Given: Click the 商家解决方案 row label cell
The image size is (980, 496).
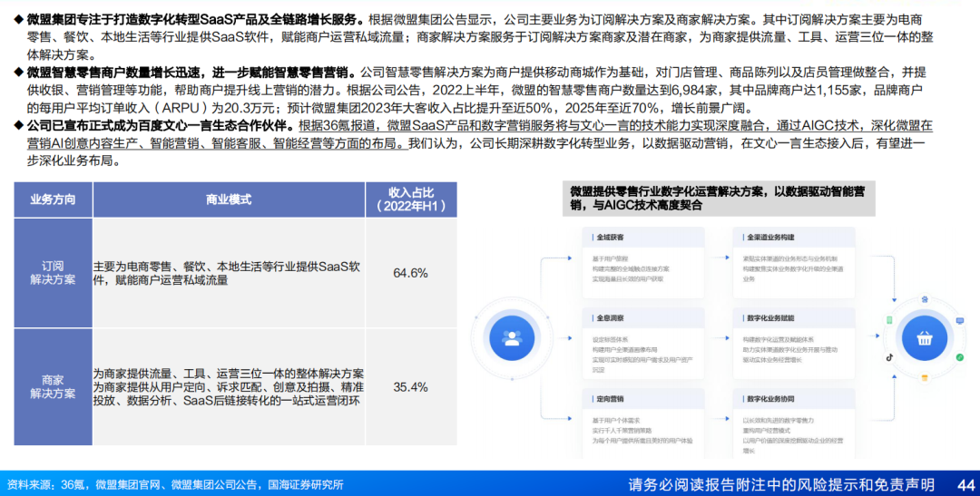Looking at the screenshot, I should tap(54, 387).
